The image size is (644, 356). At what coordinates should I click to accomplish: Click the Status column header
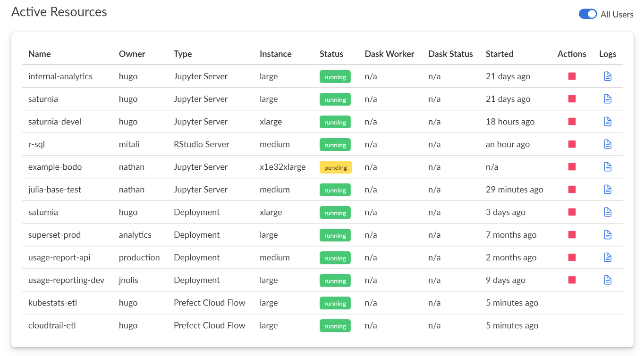tap(331, 54)
